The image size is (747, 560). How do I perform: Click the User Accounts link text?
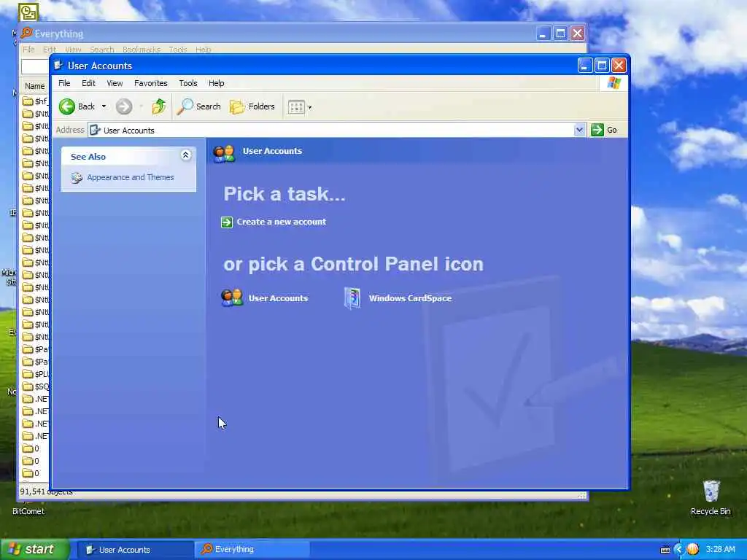coord(278,298)
